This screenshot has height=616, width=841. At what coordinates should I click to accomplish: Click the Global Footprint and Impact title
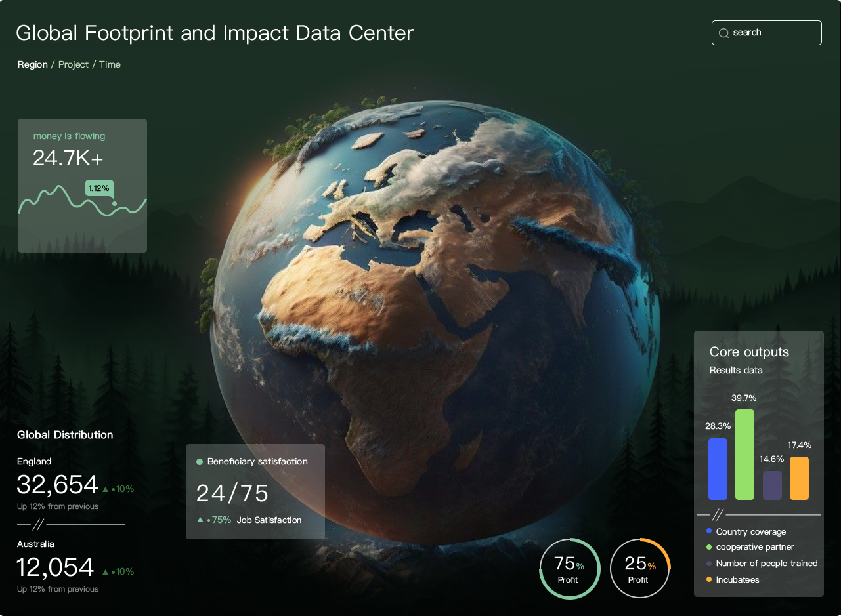(215, 33)
